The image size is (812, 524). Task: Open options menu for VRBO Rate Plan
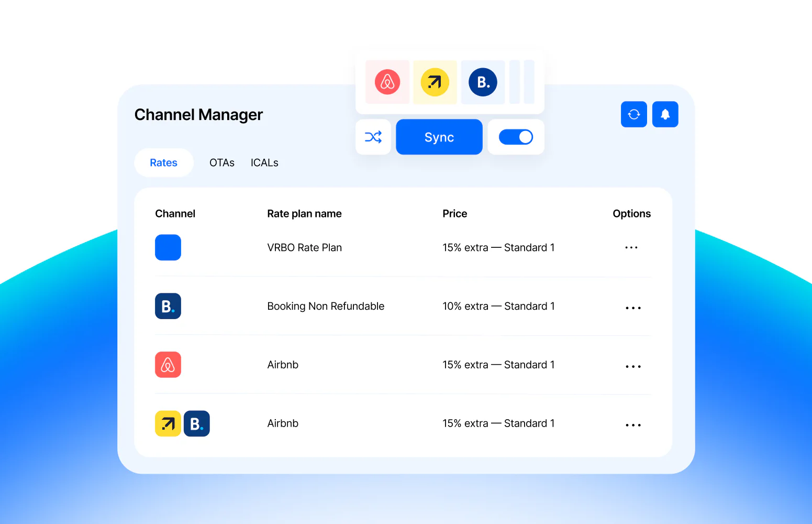(x=631, y=247)
